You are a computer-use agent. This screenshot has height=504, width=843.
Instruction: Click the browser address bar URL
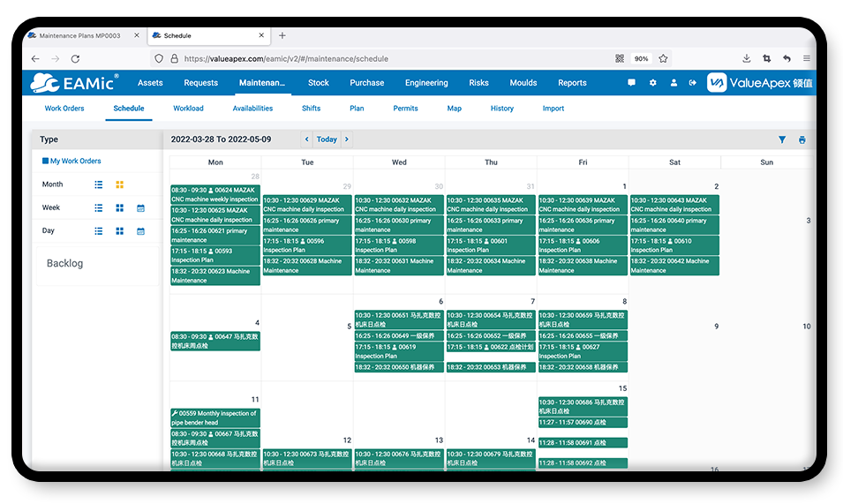tap(286, 58)
